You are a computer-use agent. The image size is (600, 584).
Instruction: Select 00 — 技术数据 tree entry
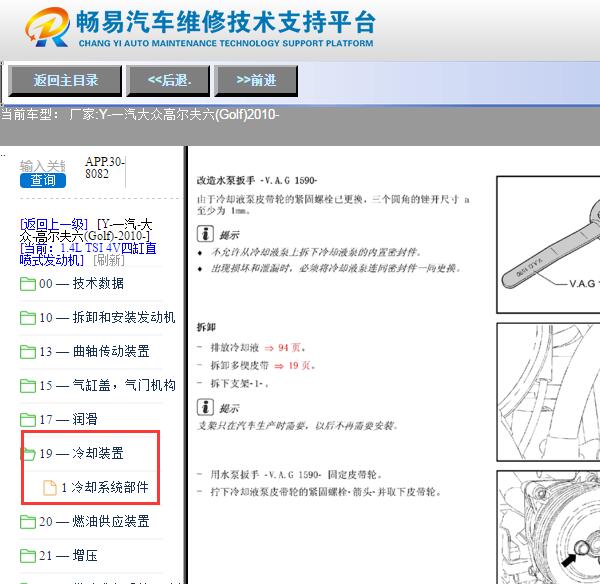tap(82, 284)
